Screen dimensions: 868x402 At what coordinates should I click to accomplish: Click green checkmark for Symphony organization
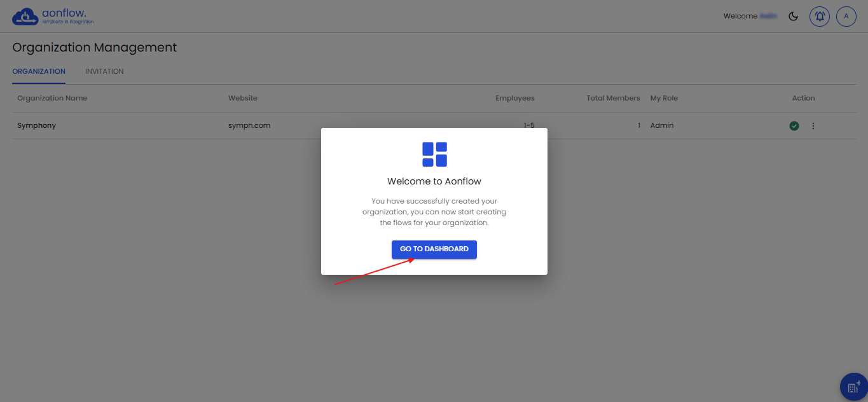pos(794,126)
